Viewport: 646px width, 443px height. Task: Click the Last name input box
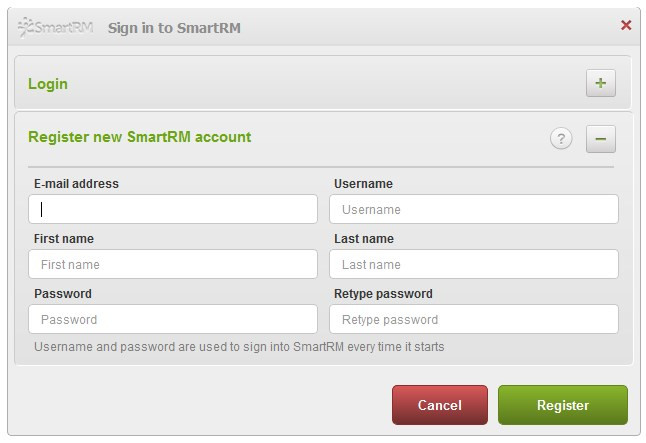coord(474,264)
